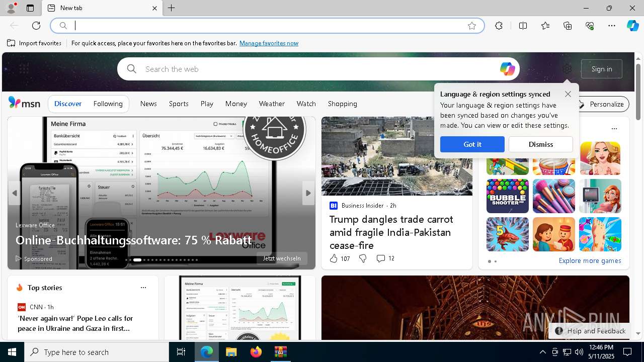Click the Jetzt wechseln ad button
The image size is (644, 362).
click(x=282, y=258)
